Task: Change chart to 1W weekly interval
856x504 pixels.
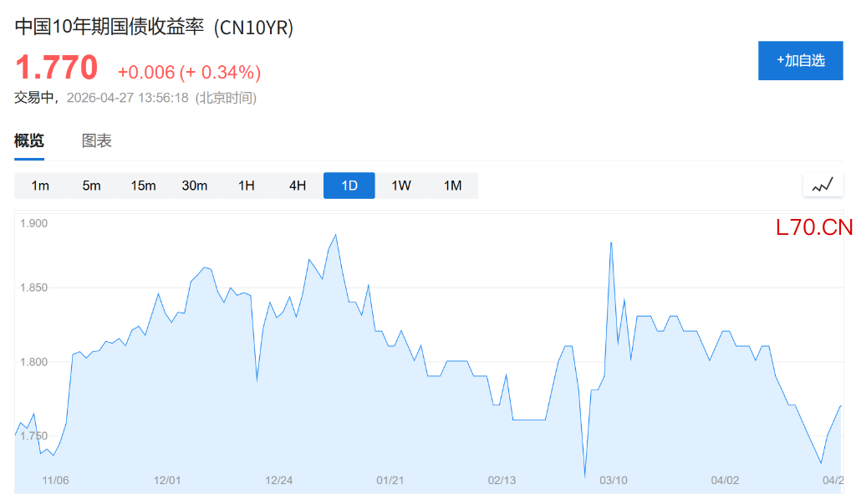Action: point(401,186)
